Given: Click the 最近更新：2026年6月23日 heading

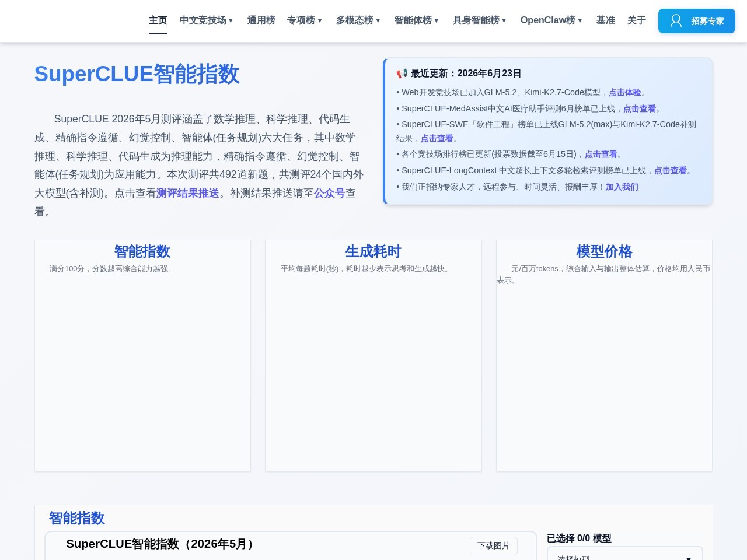Looking at the screenshot, I should 466,73.
